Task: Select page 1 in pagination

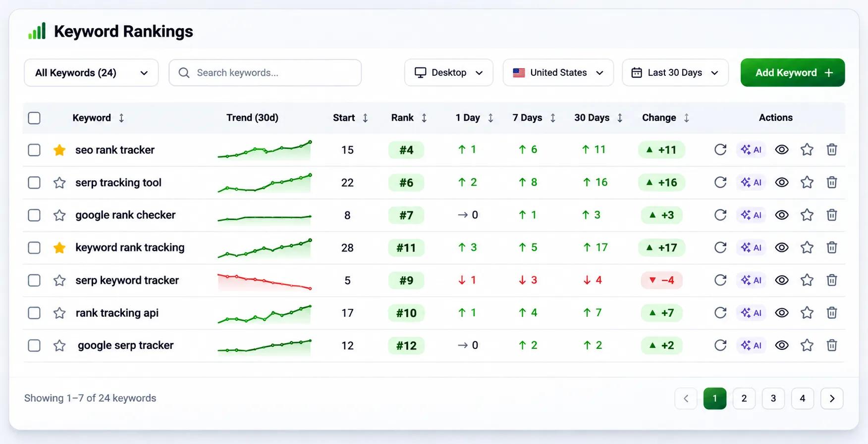Action: [x=714, y=398]
